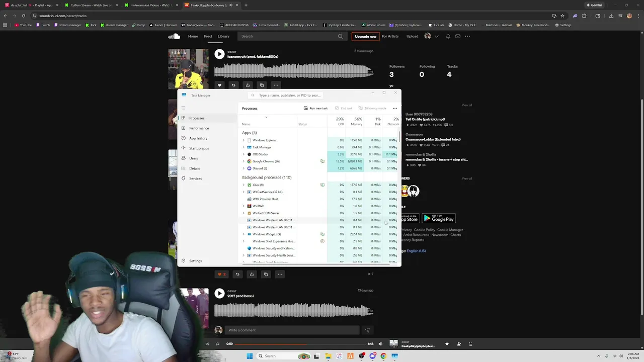Image resolution: width=644 pixels, height=362 pixels.
Task: Copy link of icanseeyuh track
Action: [x=262, y=85]
